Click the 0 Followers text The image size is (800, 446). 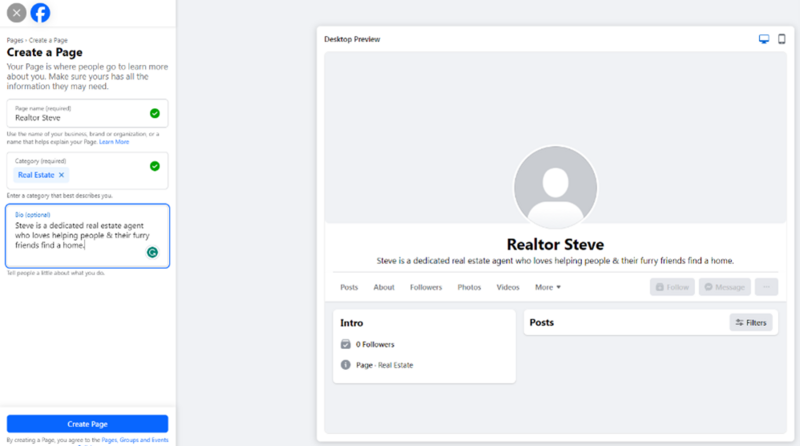coord(375,344)
